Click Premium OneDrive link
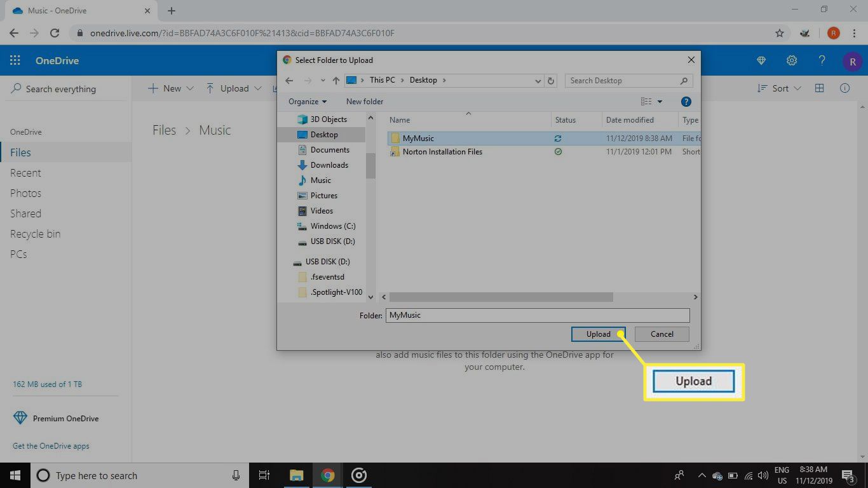 [x=65, y=419]
